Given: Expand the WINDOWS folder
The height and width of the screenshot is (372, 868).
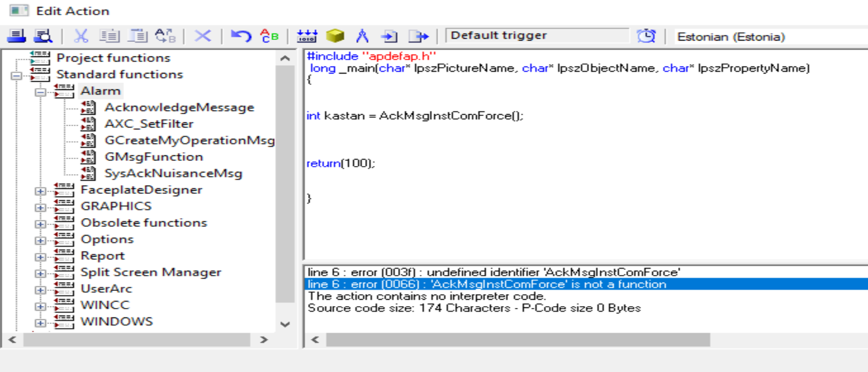Looking at the screenshot, I should pyautogui.click(x=41, y=323).
